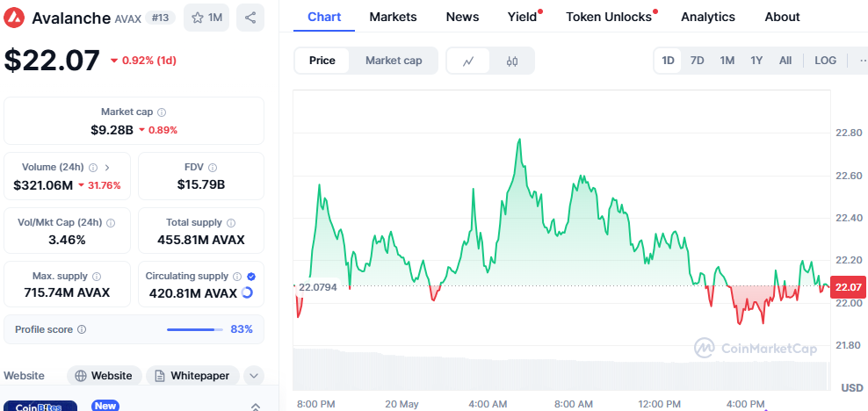The image size is (868, 411).
Task: Click the verified checkmark badge by Circulating supply
Action: point(251,276)
